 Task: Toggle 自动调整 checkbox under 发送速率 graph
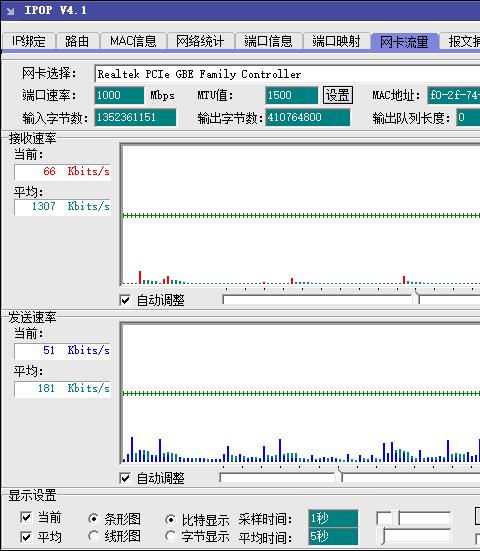125,479
